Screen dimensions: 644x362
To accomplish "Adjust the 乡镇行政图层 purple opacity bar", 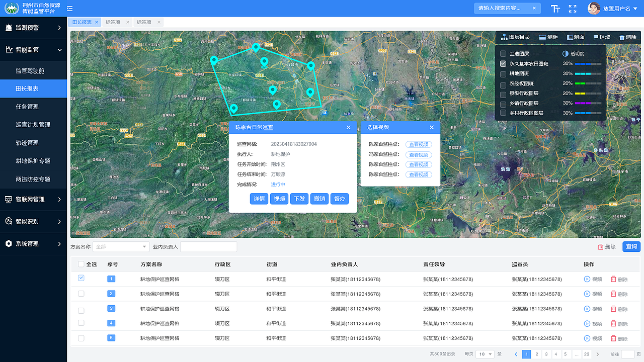I will 588,103.
